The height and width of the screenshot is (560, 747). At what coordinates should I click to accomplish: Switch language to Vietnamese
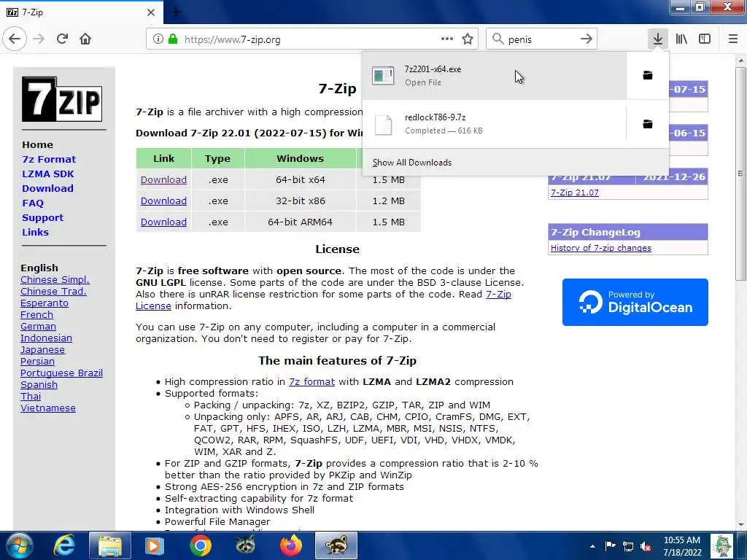pyautogui.click(x=48, y=408)
